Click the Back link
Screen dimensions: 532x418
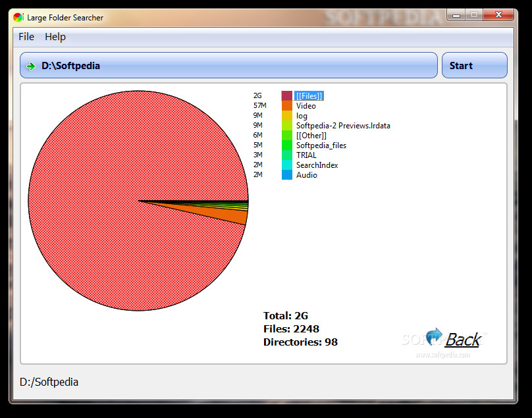click(463, 340)
